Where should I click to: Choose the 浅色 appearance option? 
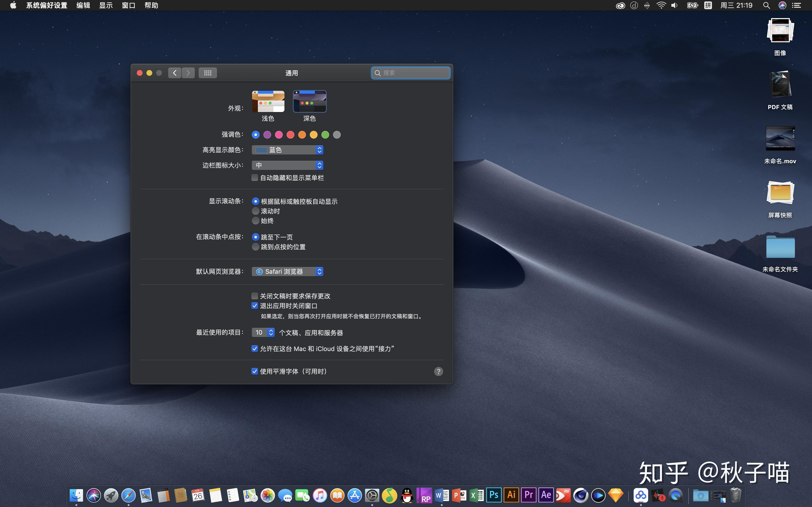click(x=268, y=102)
